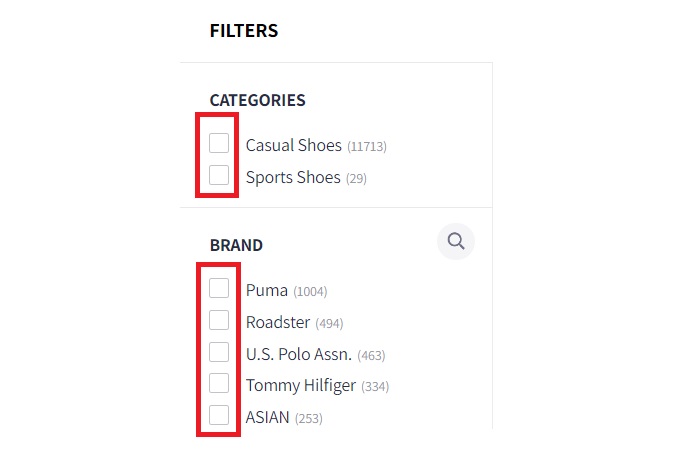The width and height of the screenshot is (700, 450).
Task: Enable the Sports Shoes checkbox
Action: 219,176
